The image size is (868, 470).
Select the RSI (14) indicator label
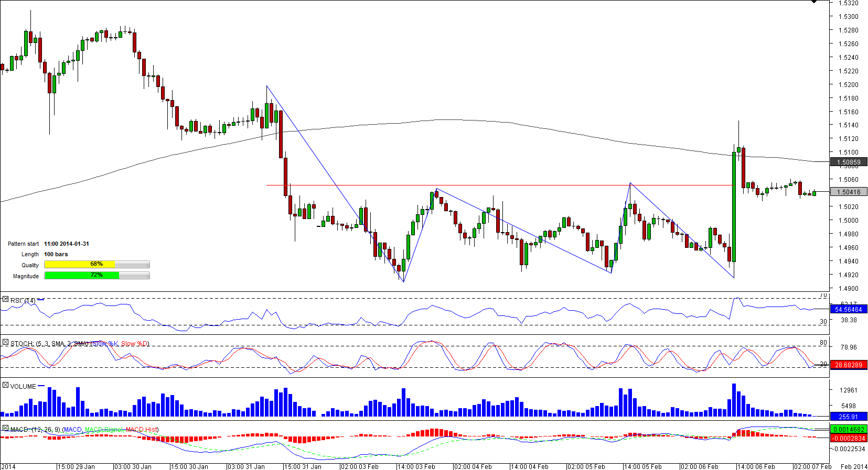click(23, 301)
